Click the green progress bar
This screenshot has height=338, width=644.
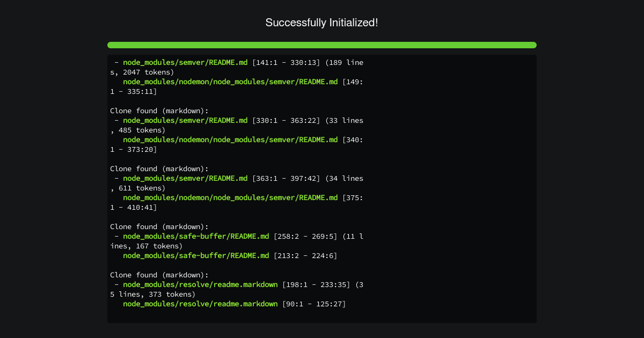(x=322, y=45)
